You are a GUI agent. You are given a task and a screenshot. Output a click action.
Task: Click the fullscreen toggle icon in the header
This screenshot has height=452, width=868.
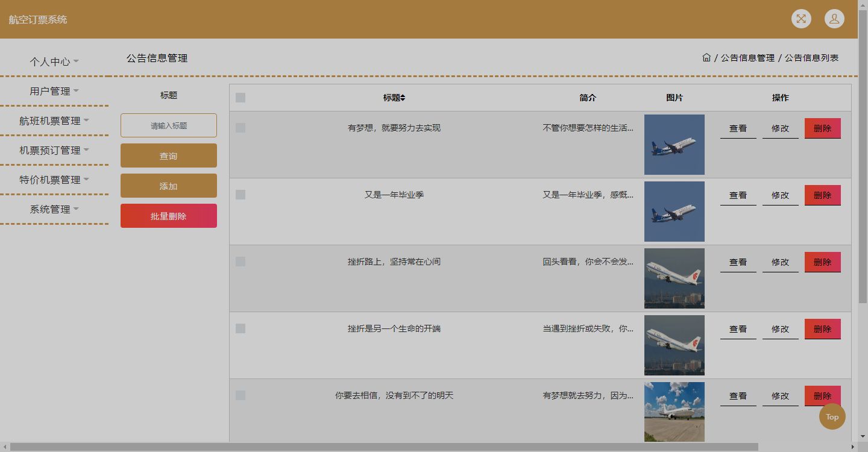(x=801, y=19)
